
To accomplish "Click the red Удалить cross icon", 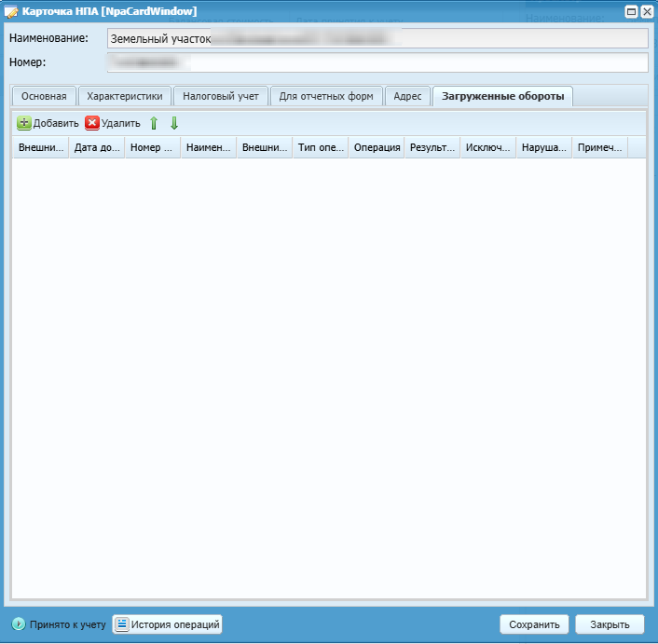I will coord(92,123).
